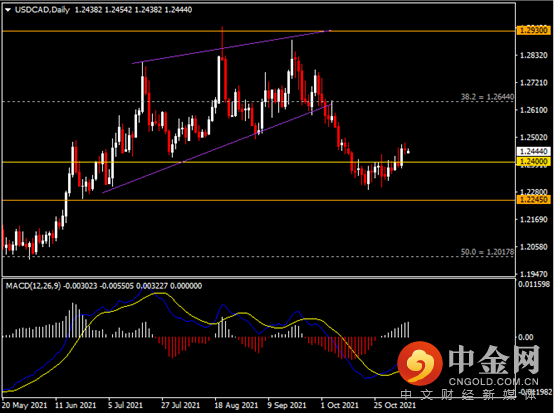This screenshot has height=413, width=554.
Task: Click the current price 1.24440 tag
Action: [534, 152]
